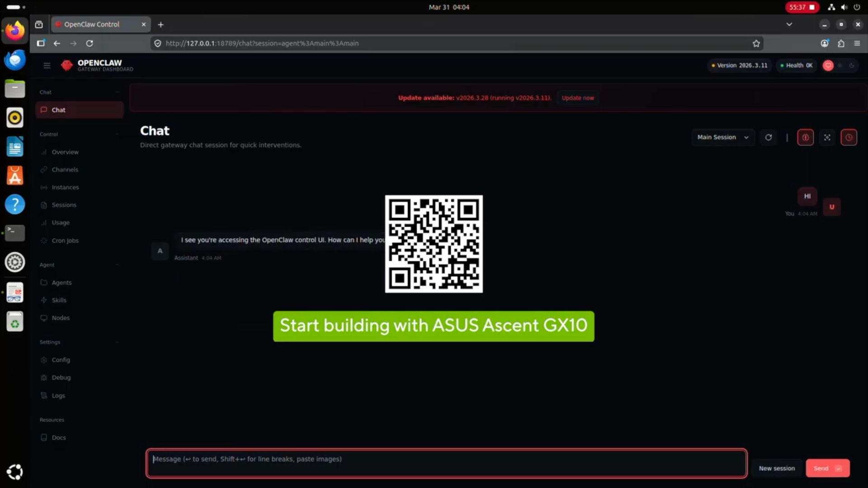Open the Config settings page
The height and width of the screenshot is (488, 868).
80,360
